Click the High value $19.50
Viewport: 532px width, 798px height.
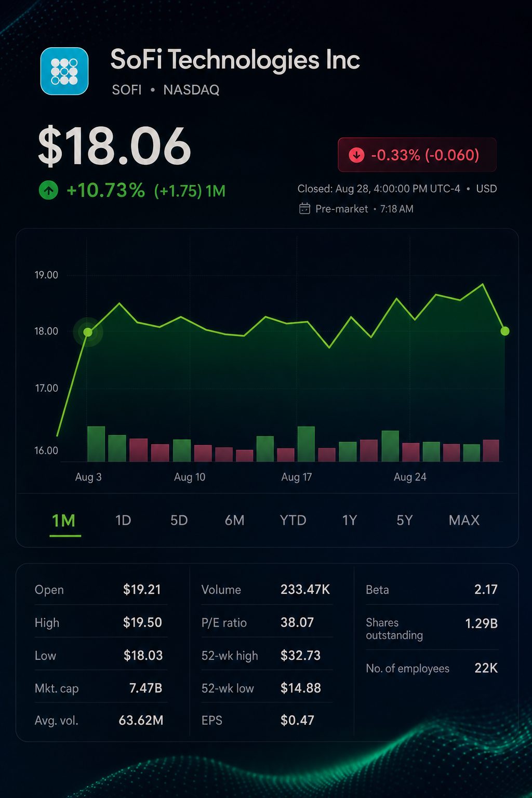point(142,622)
